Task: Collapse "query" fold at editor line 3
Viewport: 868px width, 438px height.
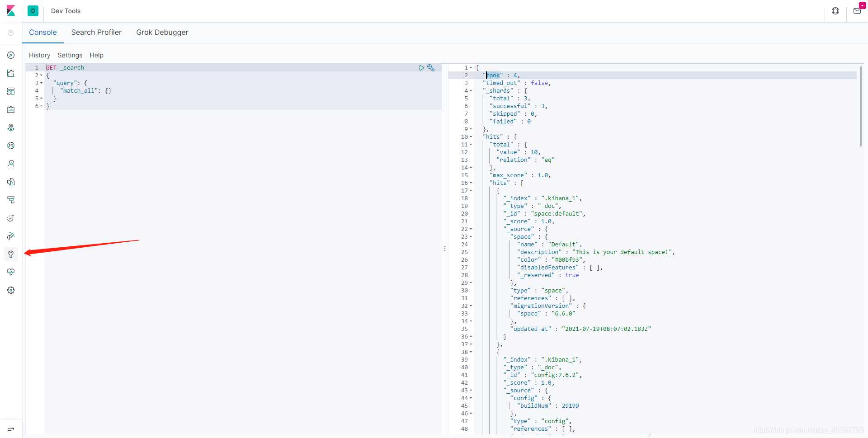Action: click(x=41, y=83)
